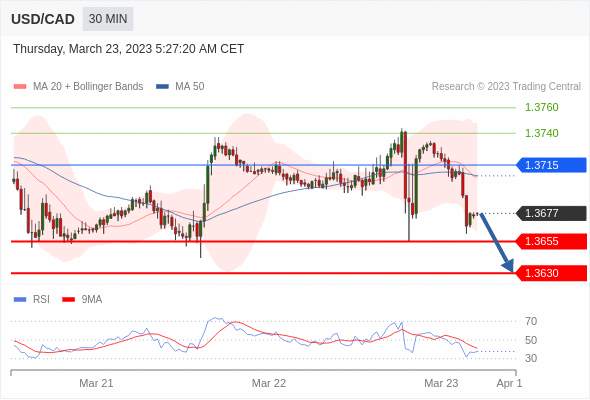The image size is (590, 400).
Task: Click the 9MA legend label
Action: 92,300
